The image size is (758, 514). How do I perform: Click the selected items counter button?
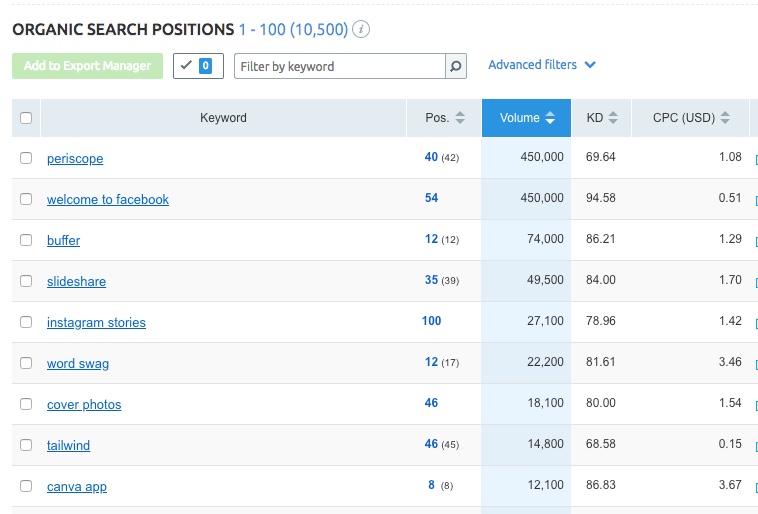[x=198, y=66]
